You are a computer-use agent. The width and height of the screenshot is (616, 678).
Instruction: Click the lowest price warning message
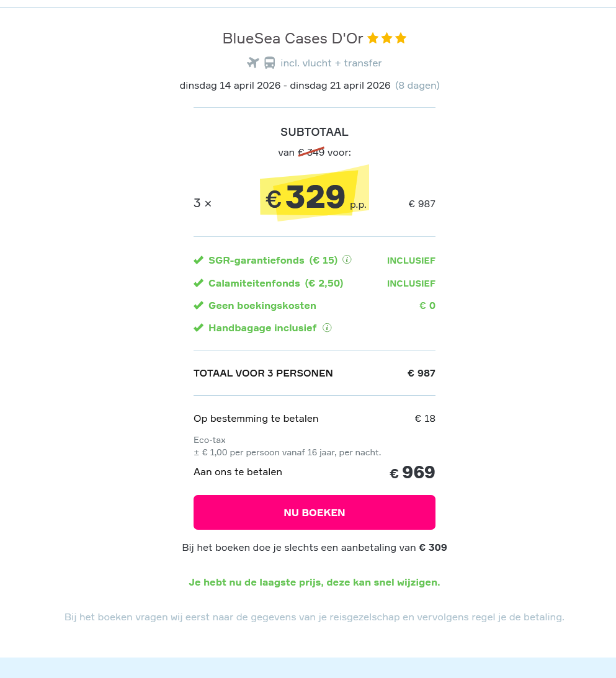314,582
